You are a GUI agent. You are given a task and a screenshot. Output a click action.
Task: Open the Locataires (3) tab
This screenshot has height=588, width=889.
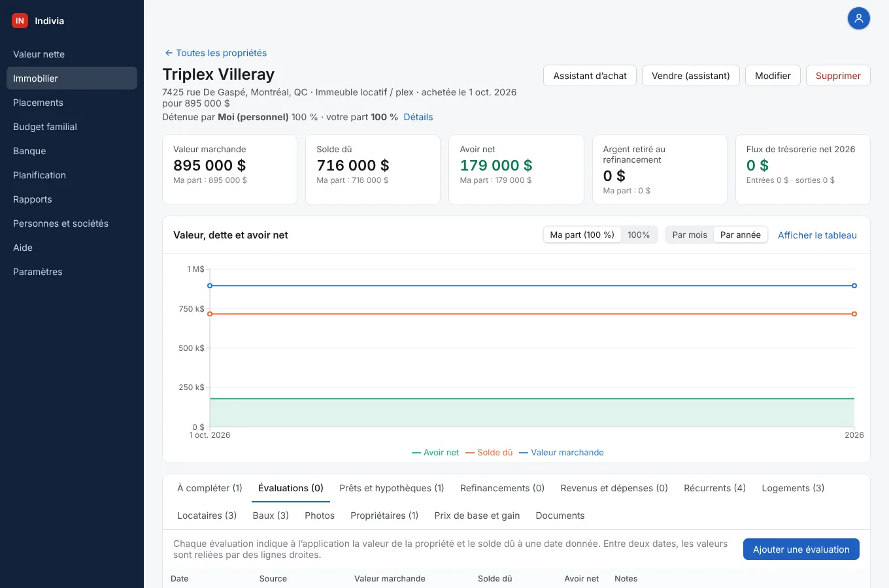tap(207, 515)
